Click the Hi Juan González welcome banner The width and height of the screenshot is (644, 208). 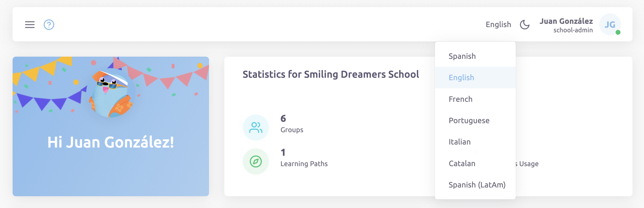point(111,142)
